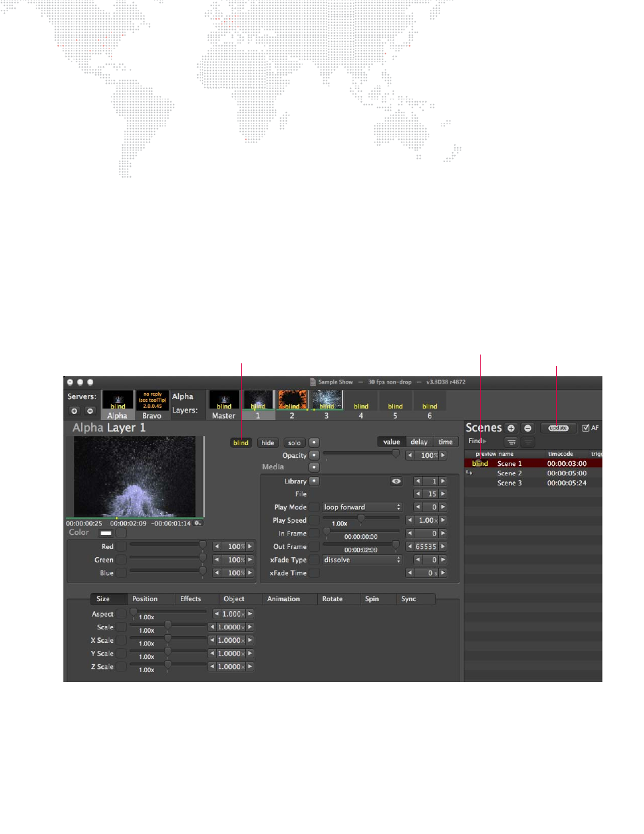
Task: Select the time mode tab
Action: pyautogui.click(x=446, y=442)
